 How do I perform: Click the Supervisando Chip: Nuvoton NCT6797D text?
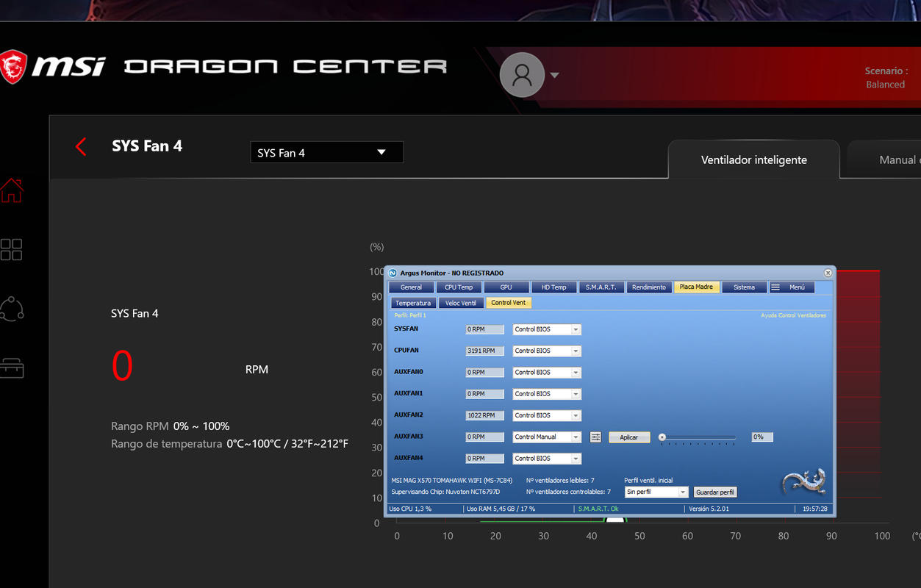coord(445,492)
